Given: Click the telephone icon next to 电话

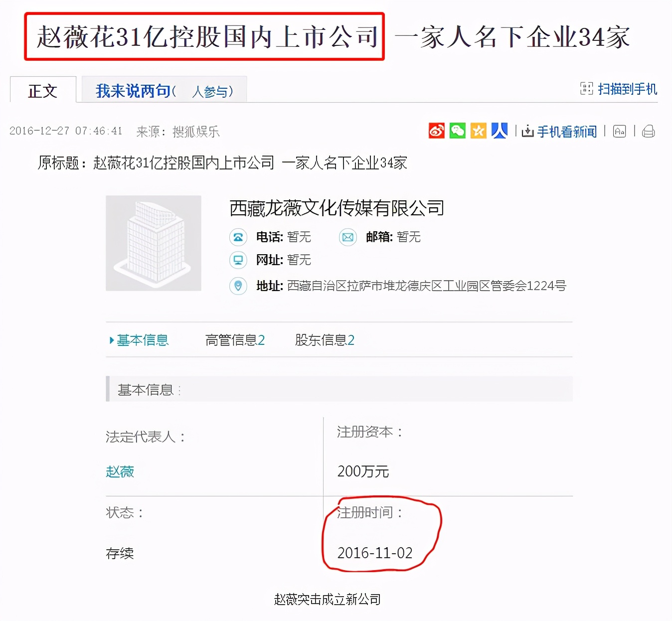Looking at the screenshot, I should coord(238,238).
